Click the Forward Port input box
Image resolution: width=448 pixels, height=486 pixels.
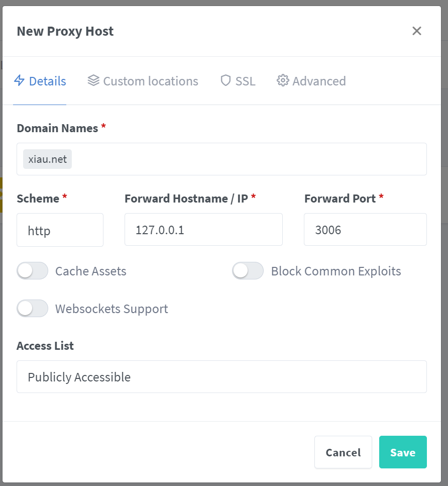pyautogui.click(x=365, y=230)
